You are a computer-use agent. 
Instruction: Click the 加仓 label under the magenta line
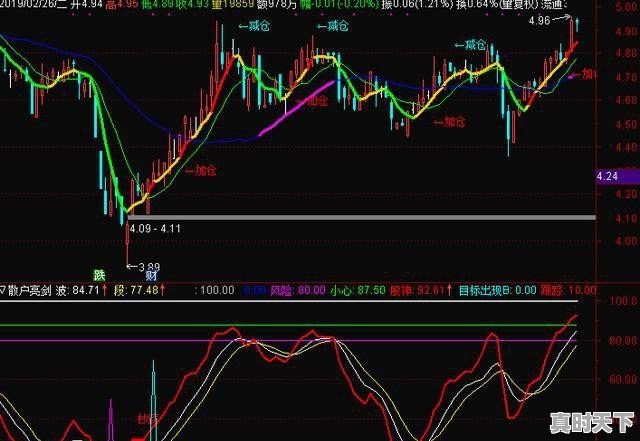click(x=312, y=100)
